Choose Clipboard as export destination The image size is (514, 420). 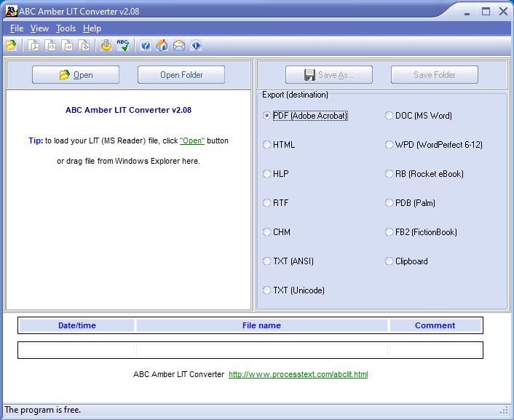[406, 261]
